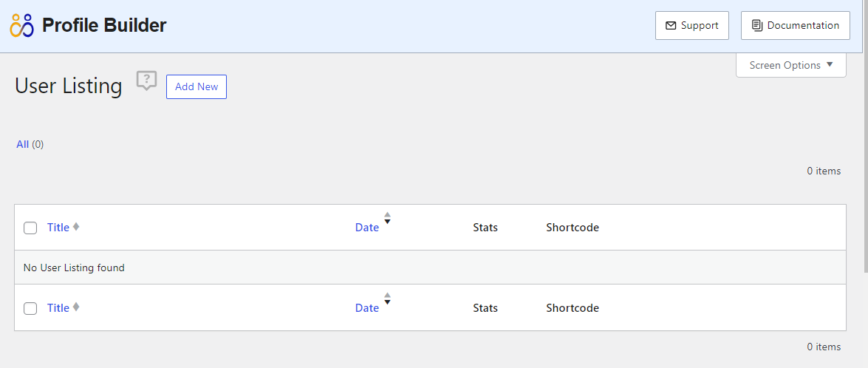This screenshot has height=368, width=868.
Task: Sort by the bottom Date column footer
Action: 367,307
